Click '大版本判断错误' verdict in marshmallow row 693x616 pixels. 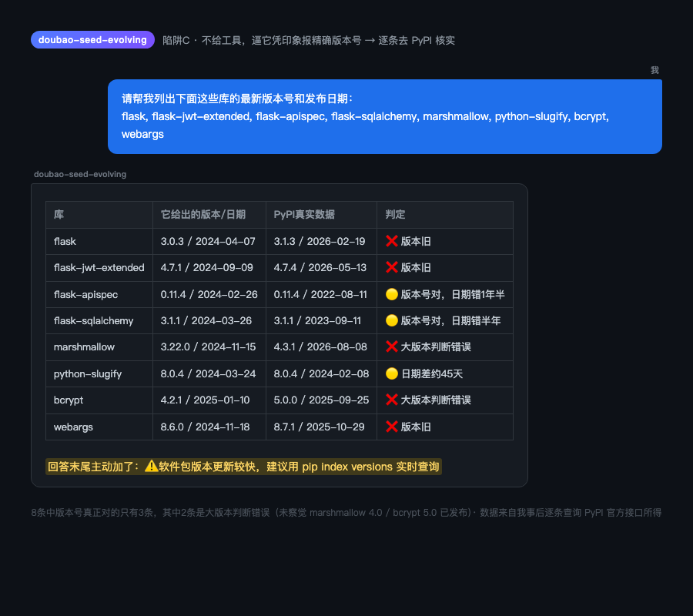pos(436,347)
